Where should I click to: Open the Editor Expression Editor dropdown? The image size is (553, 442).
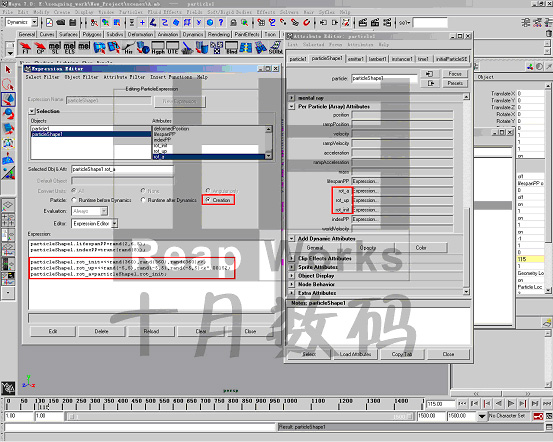(114, 224)
